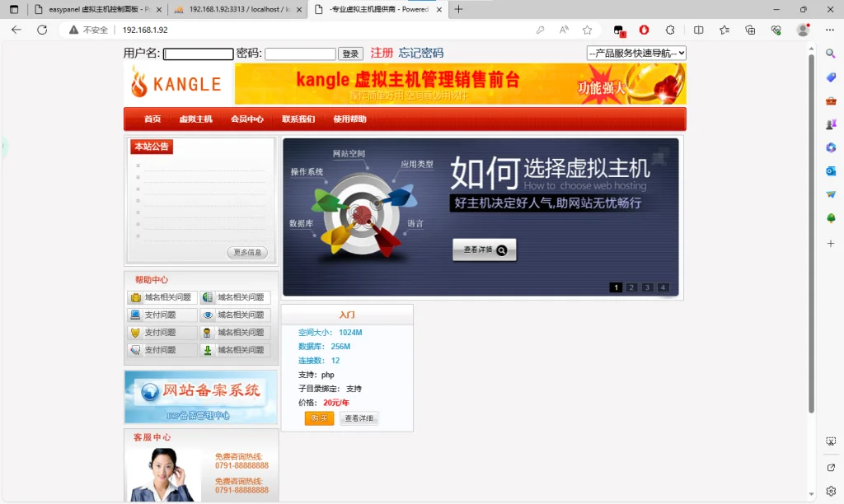This screenshot has width=844, height=504.
Task: Open the sidebar green tree icon
Action: point(831,218)
